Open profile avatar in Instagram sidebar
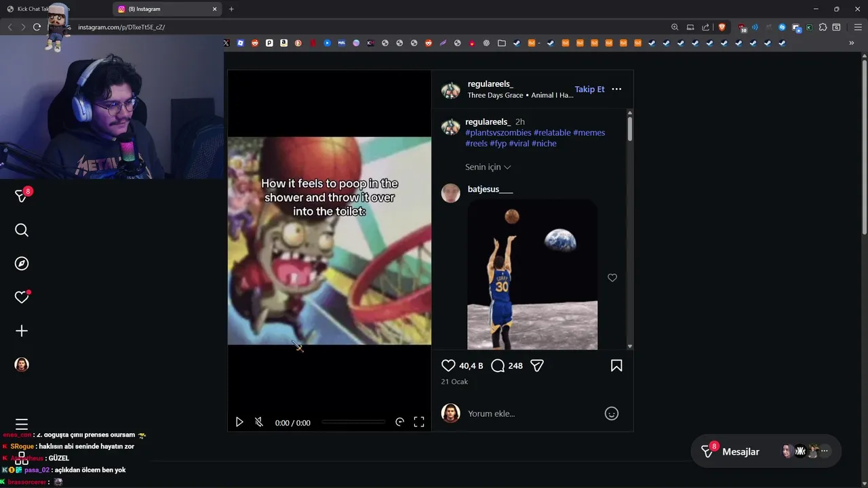868x488 pixels. pos(22,364)
